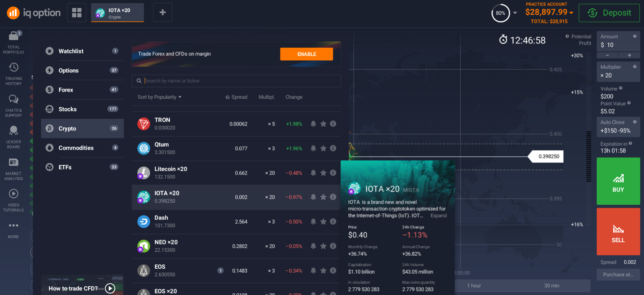The image size is (644, 295).
Task: Click info icon on Qtum row
Action: coord(333,148)
